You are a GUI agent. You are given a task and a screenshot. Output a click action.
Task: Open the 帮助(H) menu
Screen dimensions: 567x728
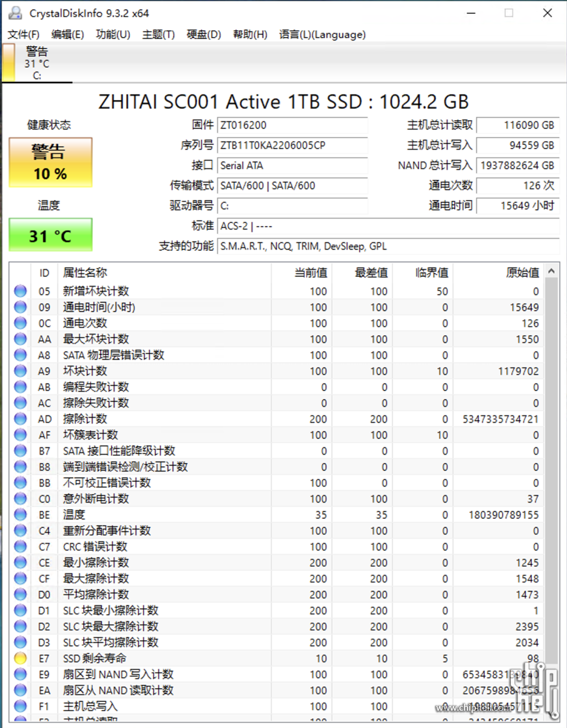point(250,35)
